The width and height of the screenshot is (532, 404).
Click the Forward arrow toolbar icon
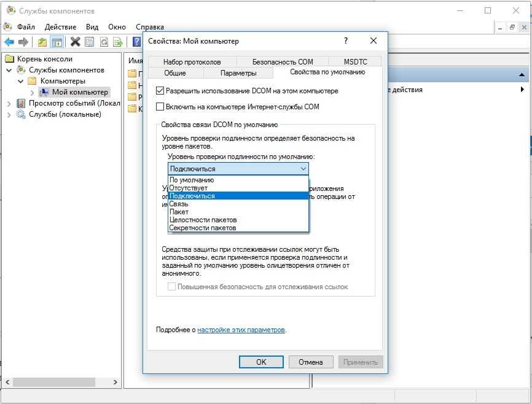(x=23, y=42)
